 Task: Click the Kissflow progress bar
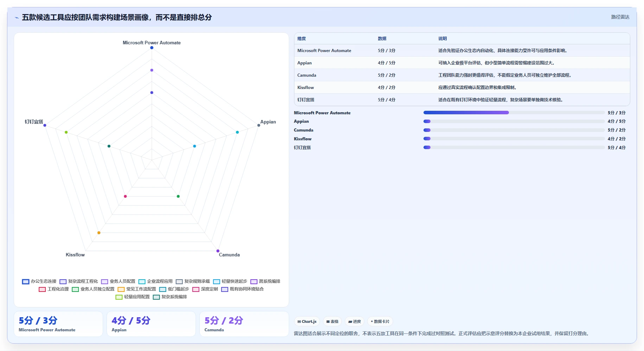pos(514,139)
